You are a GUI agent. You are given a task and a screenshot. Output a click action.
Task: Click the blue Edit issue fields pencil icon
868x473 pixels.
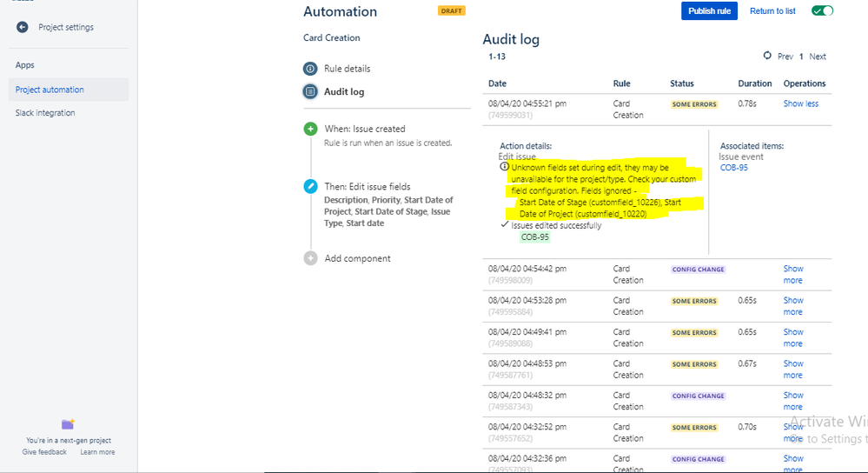coord(310,187)
